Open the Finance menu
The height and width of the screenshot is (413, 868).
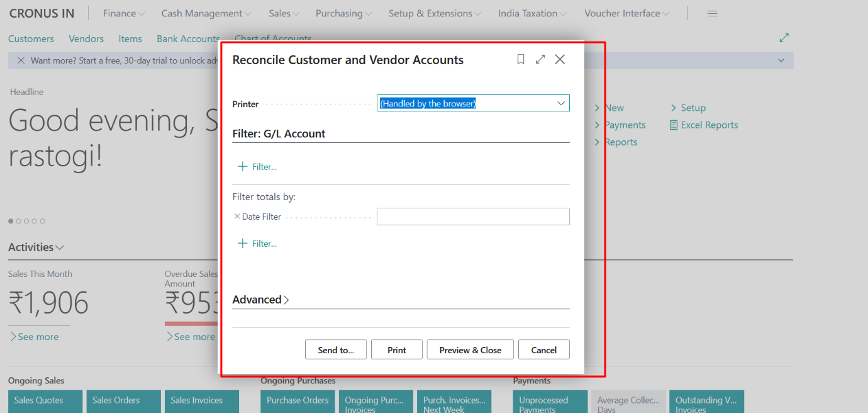[120, 13]
